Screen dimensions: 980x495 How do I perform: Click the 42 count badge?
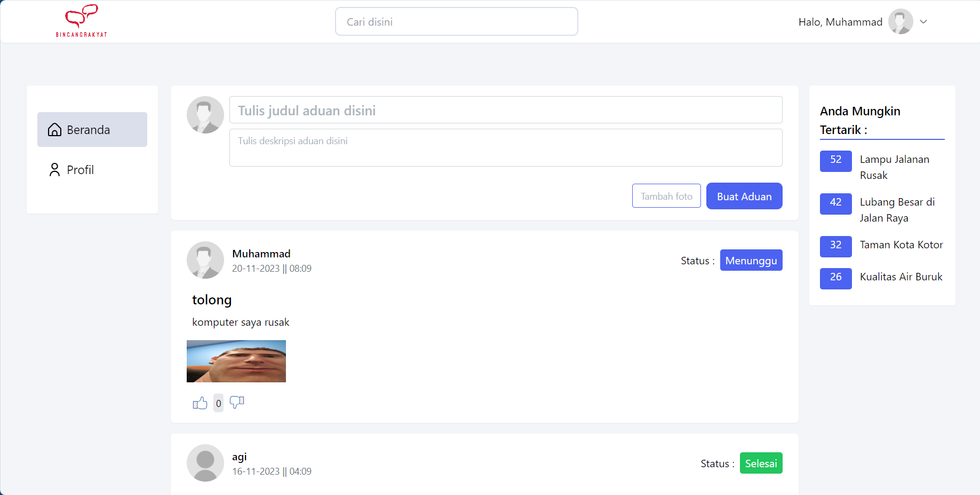click(x=836, y=203)
